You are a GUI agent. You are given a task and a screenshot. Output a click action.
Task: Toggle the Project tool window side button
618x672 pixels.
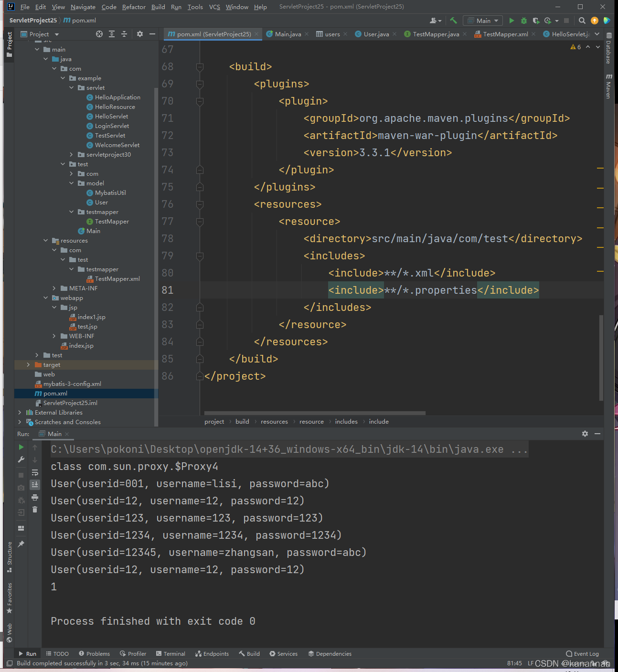click(x=9, y=45)
